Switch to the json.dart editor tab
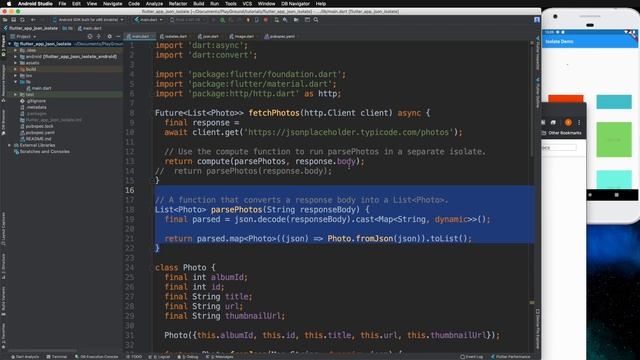 coord(208,36)
